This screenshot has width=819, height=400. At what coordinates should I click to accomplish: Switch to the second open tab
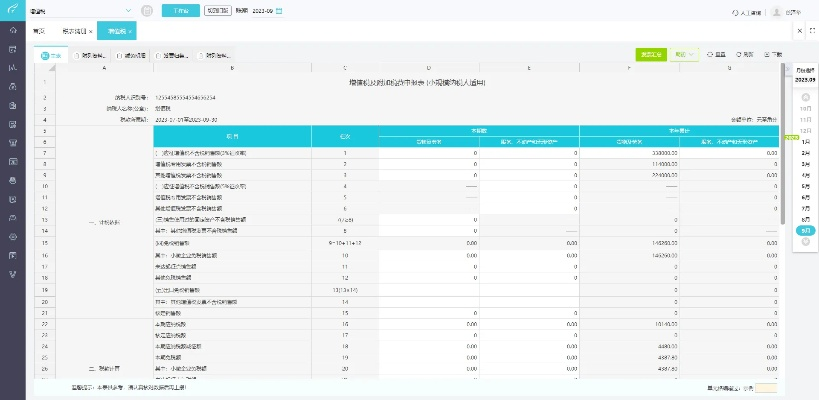77,31
